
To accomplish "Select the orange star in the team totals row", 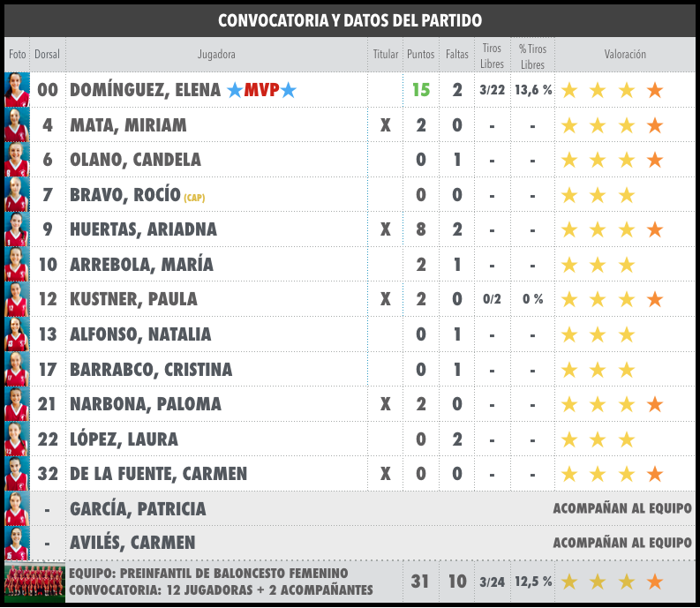I will (655, 582).
